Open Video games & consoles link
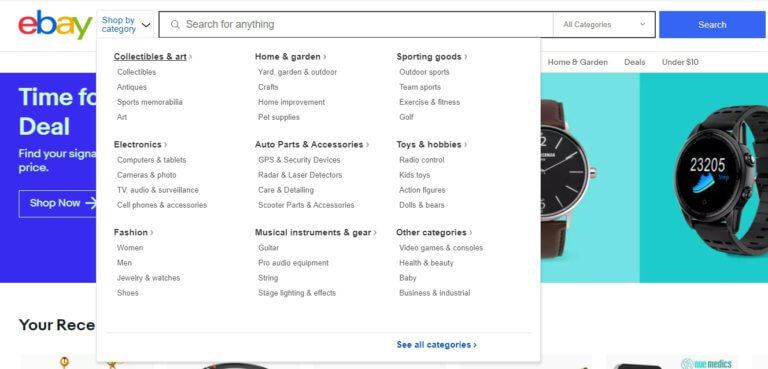Image resolution: width=768 pixels, height=369 pixels. (441, 248)
